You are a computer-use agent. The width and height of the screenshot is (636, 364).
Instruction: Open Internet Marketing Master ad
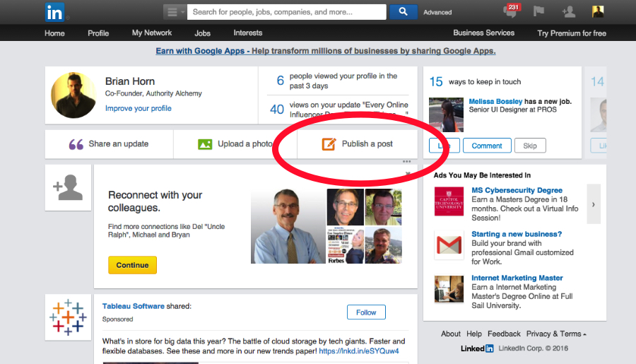(x=517, y=278)
